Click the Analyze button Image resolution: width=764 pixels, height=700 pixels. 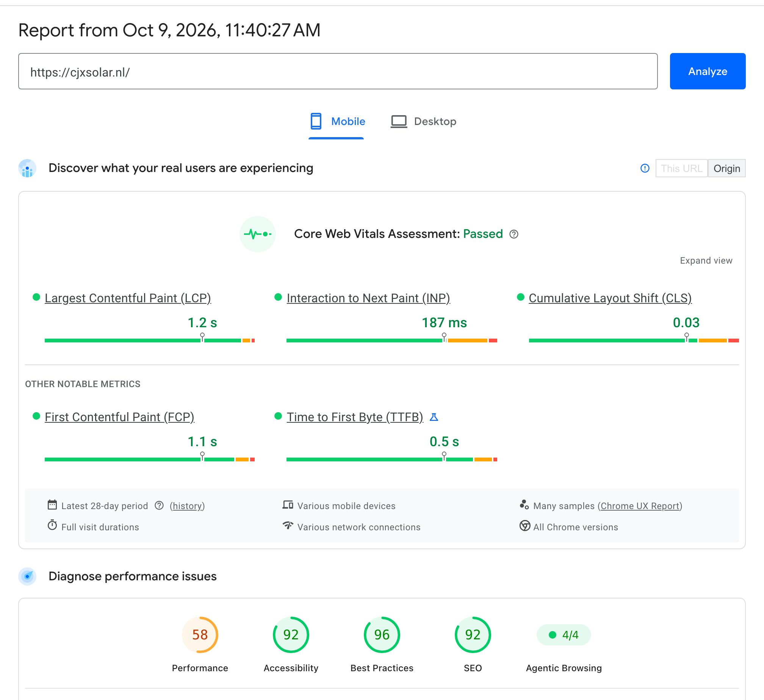[x=708, y=71]
